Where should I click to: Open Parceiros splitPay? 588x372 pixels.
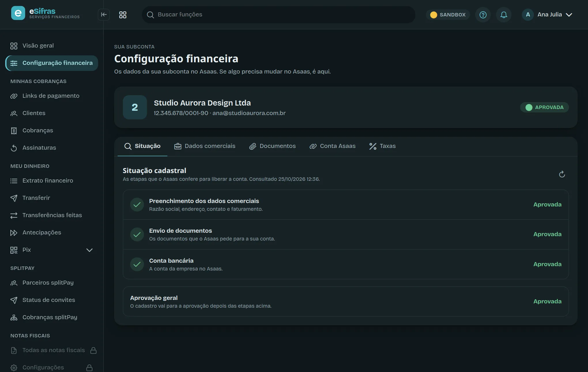(52, 283)
